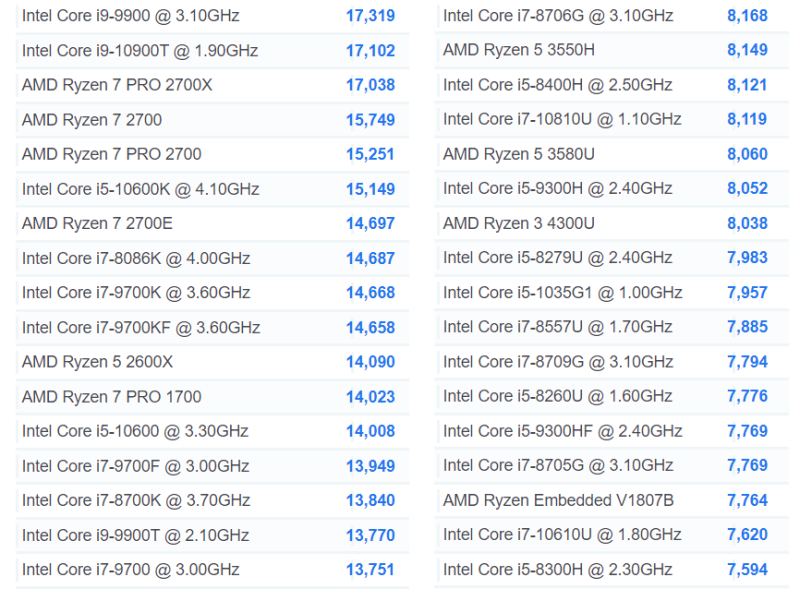The height and width of the screenshot is (589, 800).
Task: Click the score 15,749
Action: pos(370,120)
